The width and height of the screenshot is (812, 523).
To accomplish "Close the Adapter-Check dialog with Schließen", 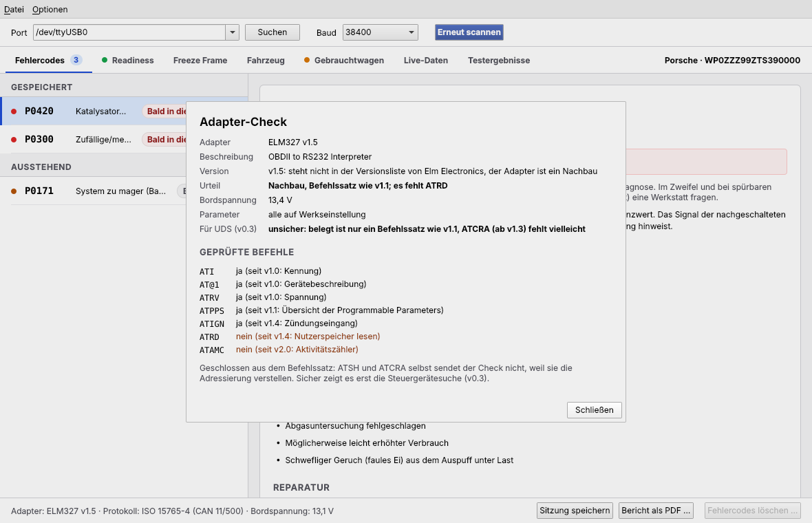I will (x=594, y=409).
